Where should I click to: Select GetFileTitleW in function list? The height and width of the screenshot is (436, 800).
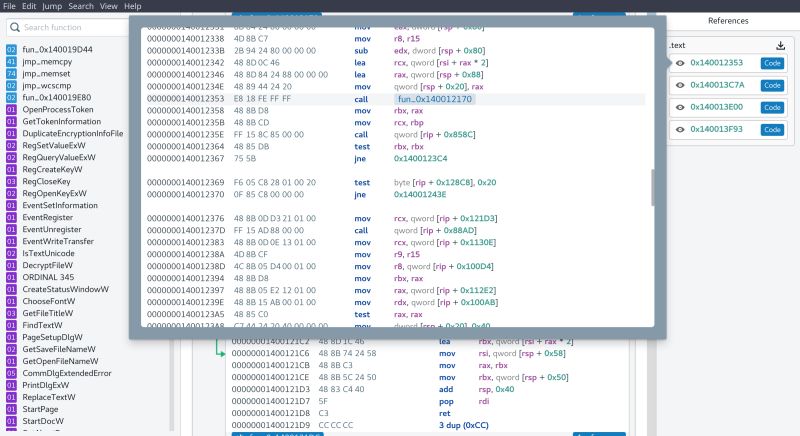point(47,313)
